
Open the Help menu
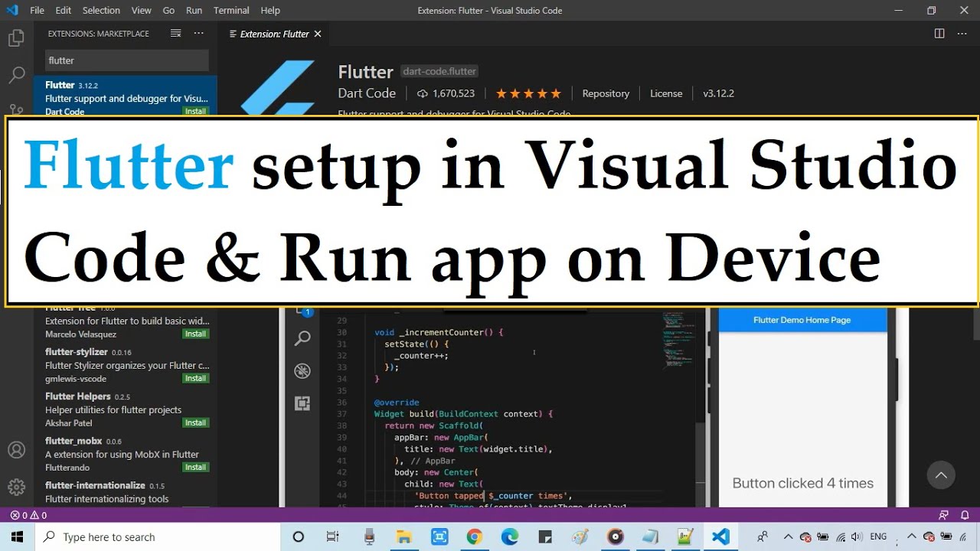point(270,10)
